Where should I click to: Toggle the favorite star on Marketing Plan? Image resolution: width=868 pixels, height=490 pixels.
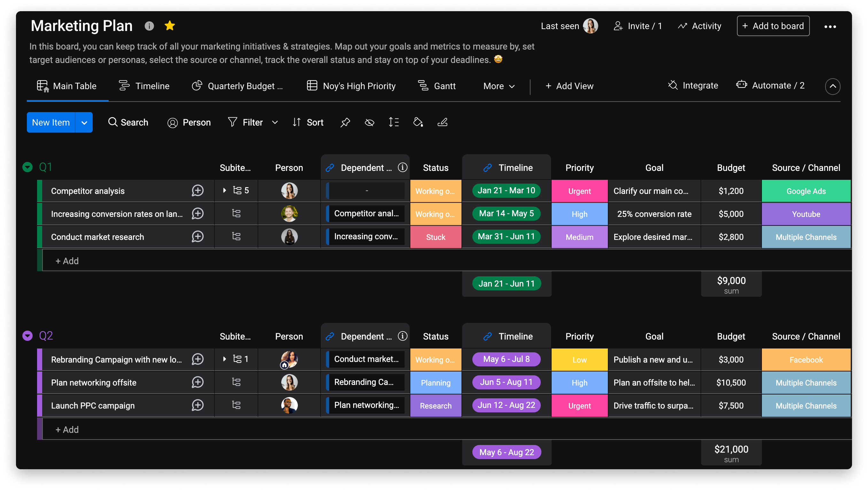(169, 25)
